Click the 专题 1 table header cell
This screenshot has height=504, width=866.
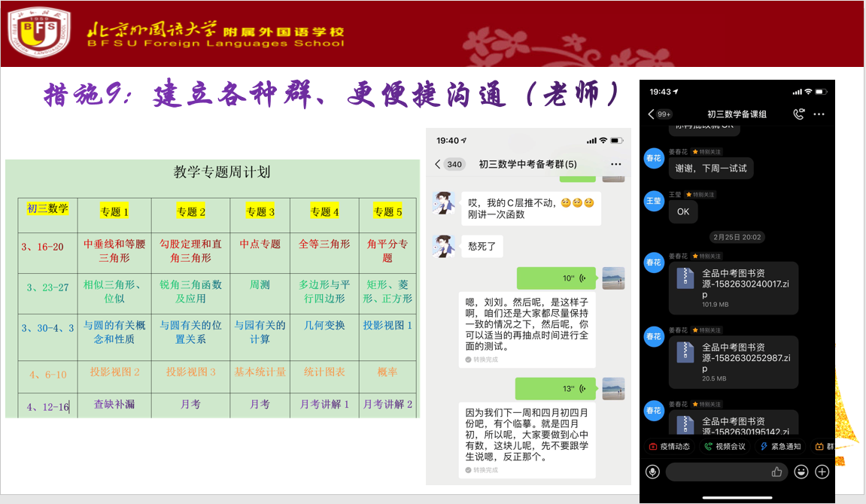(x=114, y=212)
